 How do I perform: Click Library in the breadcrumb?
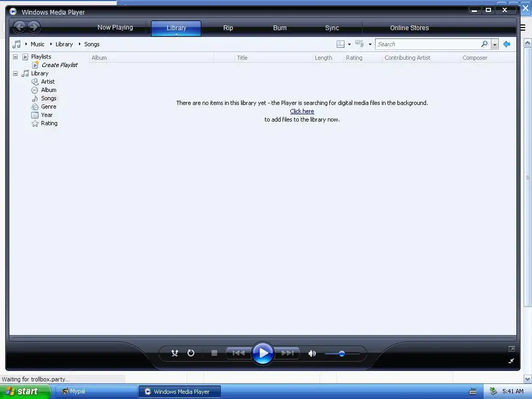64,44
